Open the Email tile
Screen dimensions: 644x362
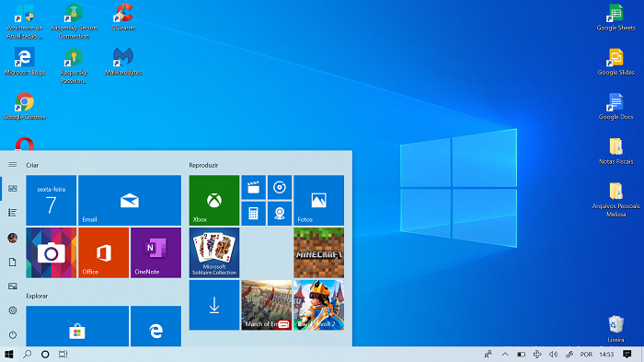point(130,200)
